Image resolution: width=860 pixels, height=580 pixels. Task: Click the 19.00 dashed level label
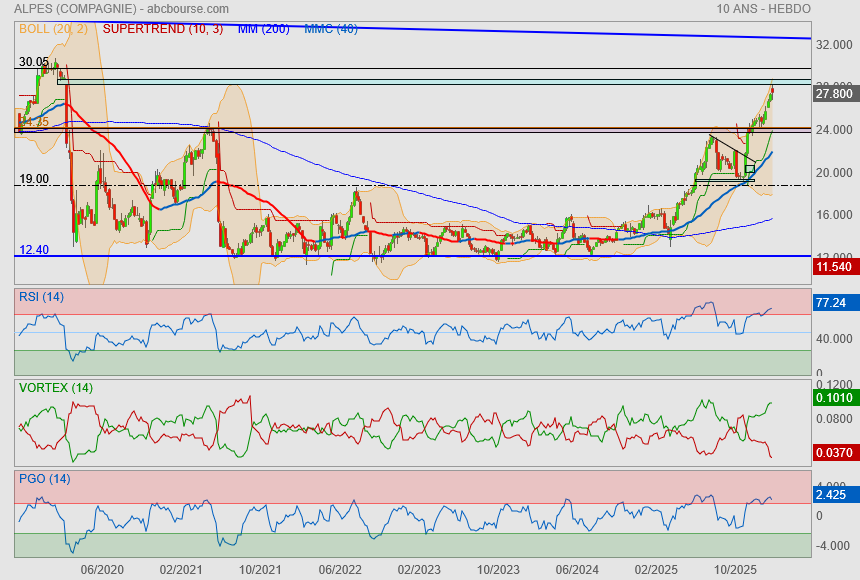tap(34, 179)
